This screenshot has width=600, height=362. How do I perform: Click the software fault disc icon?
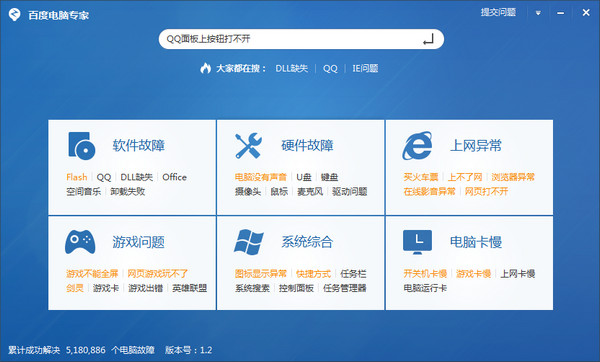tap(82, 145)
